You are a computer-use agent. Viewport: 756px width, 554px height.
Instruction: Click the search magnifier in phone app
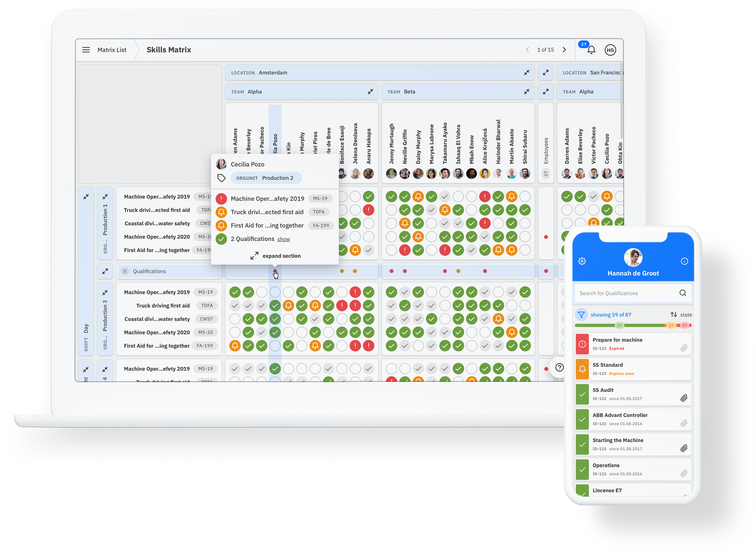(683, 293)
